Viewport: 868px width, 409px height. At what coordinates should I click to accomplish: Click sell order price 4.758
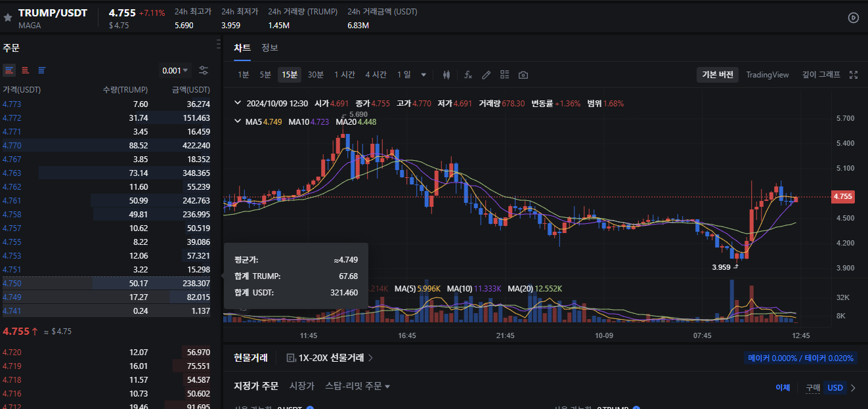pyautogui.click(x=12, y=214)
